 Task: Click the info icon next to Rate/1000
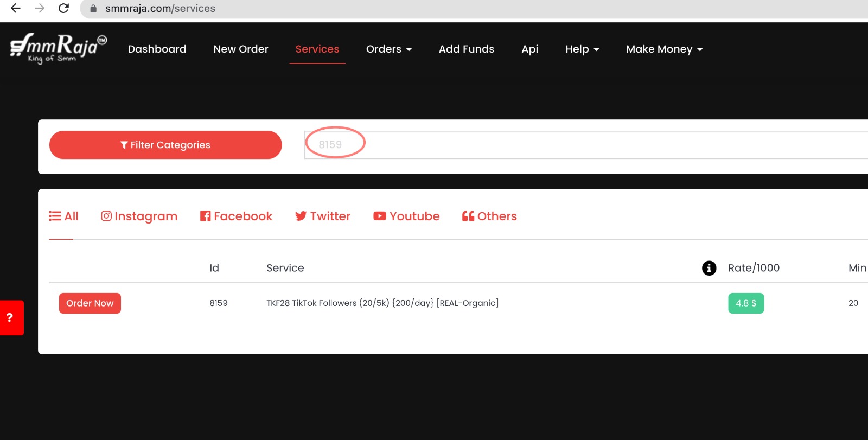[x=709, y=268]
